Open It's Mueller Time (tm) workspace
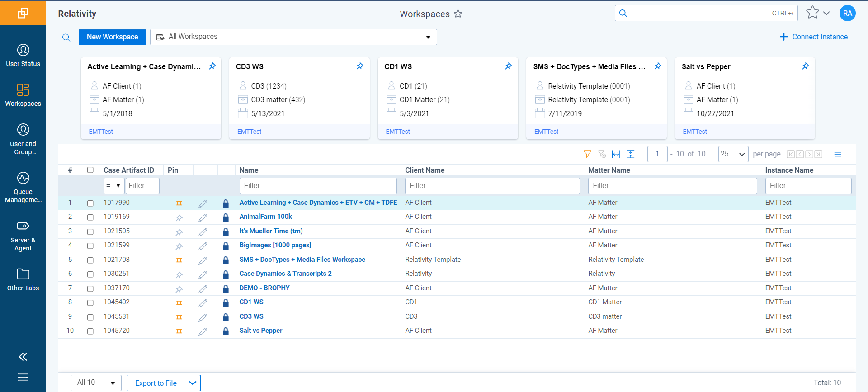This screenshot has width=868, height=392. click(x=271, y=231)
